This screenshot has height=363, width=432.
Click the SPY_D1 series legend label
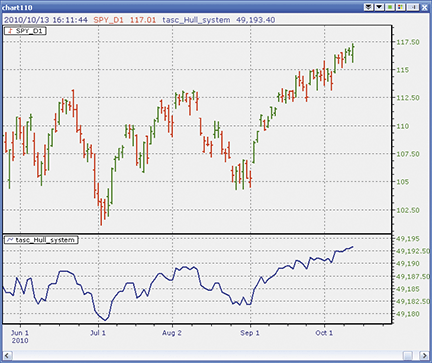(x=25, y=31)
